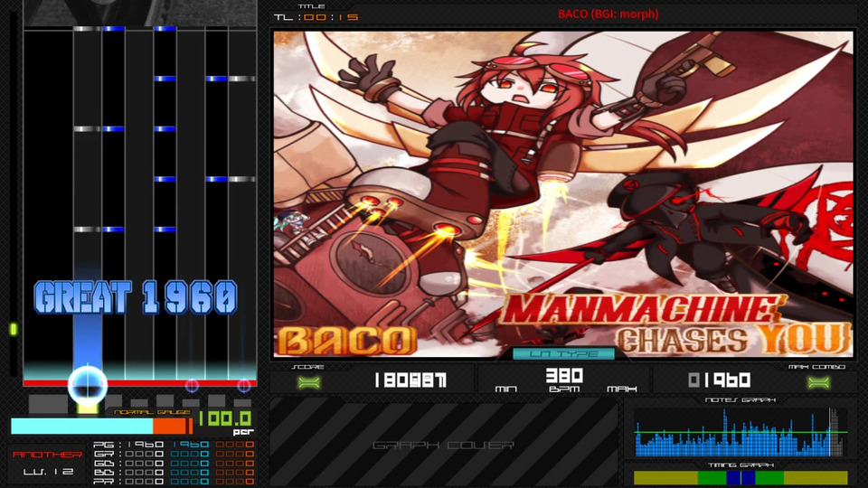
Task: Click the BPM value 380
Action: click(x=564, y=376)
